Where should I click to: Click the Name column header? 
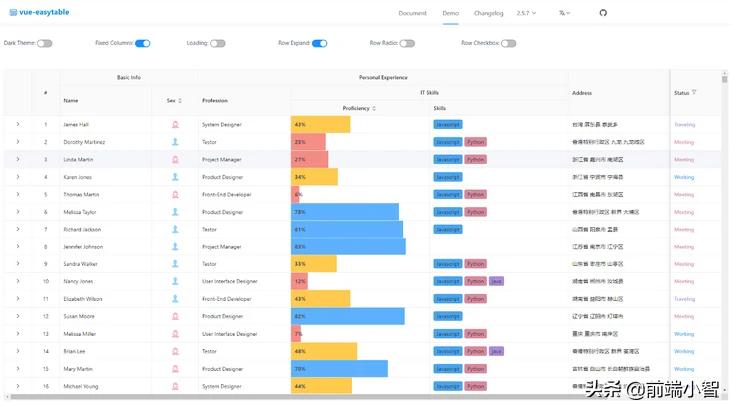71,100
